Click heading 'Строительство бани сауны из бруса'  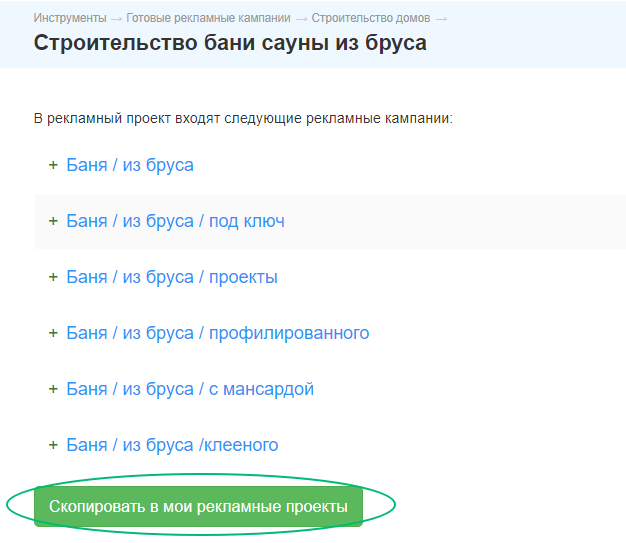point(230,43)
